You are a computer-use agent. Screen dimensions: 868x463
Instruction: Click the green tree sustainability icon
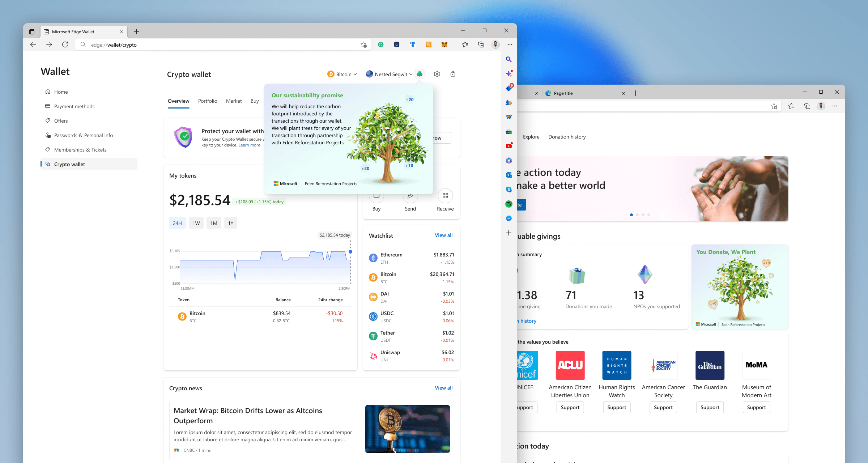click(419, 74)
